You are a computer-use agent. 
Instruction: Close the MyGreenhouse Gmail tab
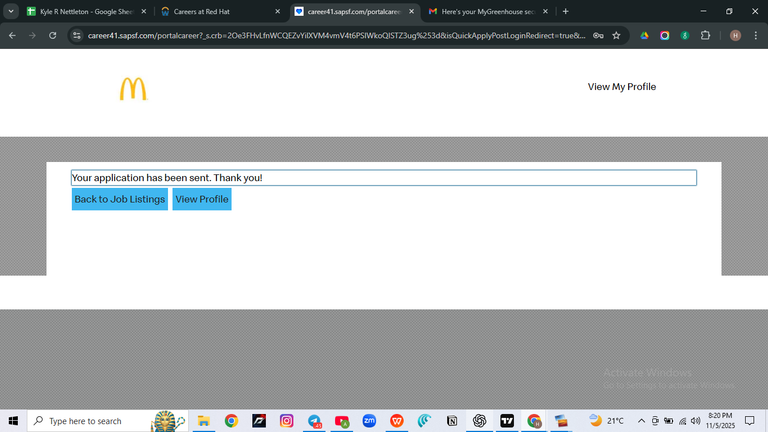click(x=545, y=11)
